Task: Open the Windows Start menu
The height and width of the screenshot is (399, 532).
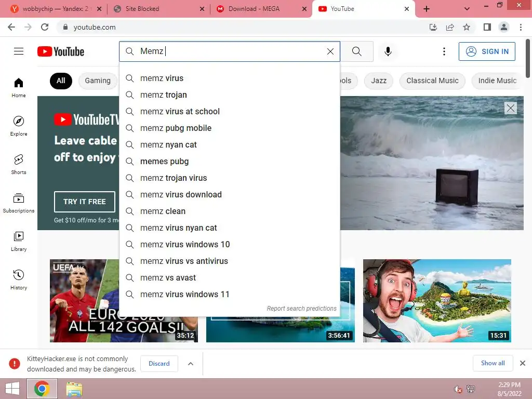Action: [x=12, y=389]
